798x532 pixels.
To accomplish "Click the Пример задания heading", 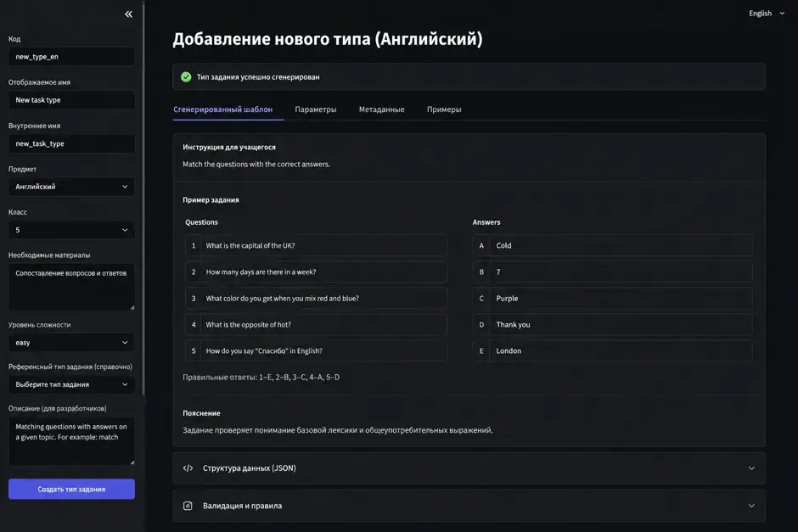I will 211,200.
